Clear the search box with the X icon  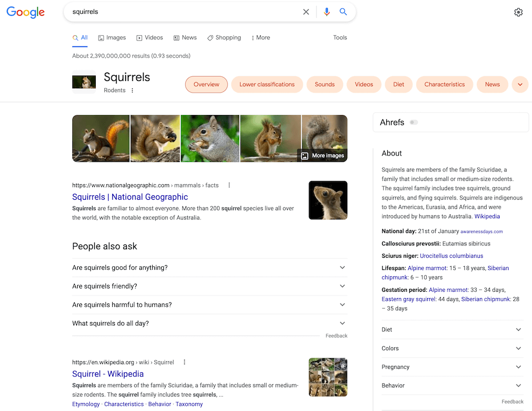click(x=306, y=12)
